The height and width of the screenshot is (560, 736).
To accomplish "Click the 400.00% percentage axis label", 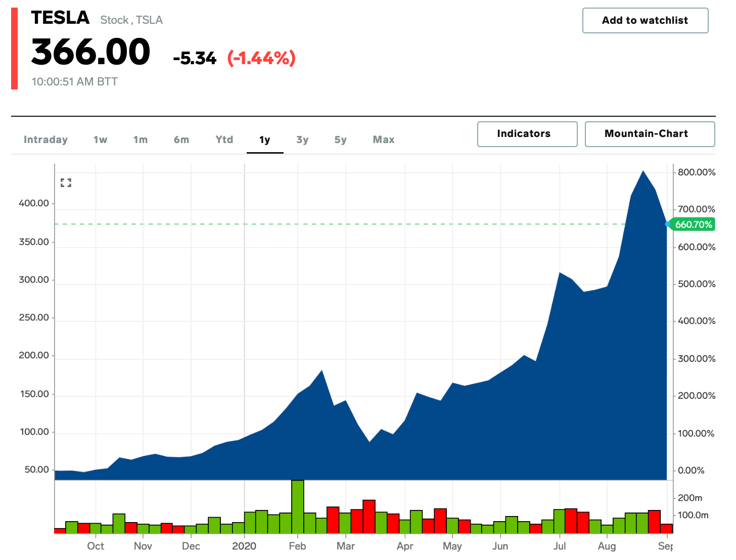I will click(697, 321).
